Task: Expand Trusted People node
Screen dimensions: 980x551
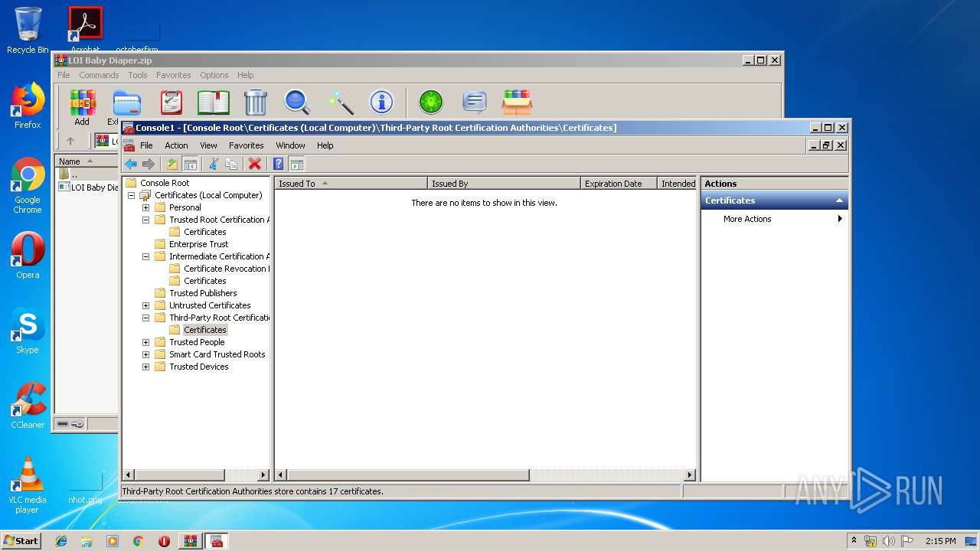Action: [145, 342]
